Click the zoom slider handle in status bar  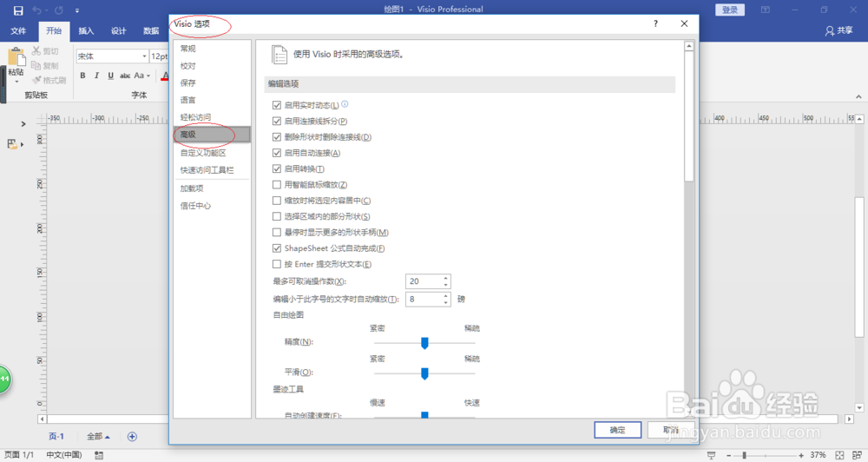pos(745,455)
